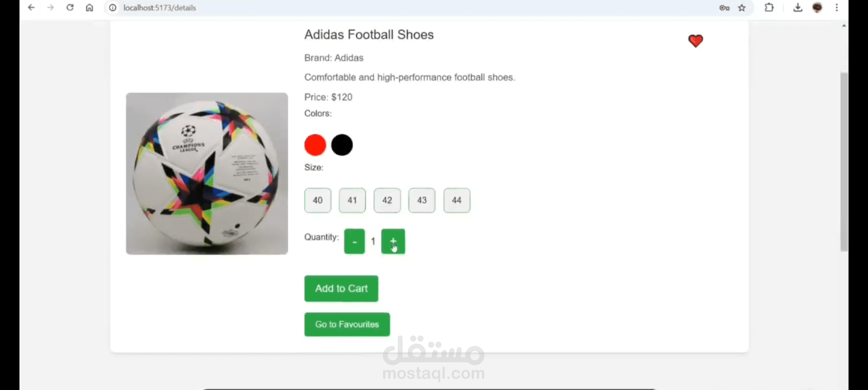Image resolution: width=868 pixels, height=390 pixels.
Task: Click the browser back arrow
Action: coord(31,8)
